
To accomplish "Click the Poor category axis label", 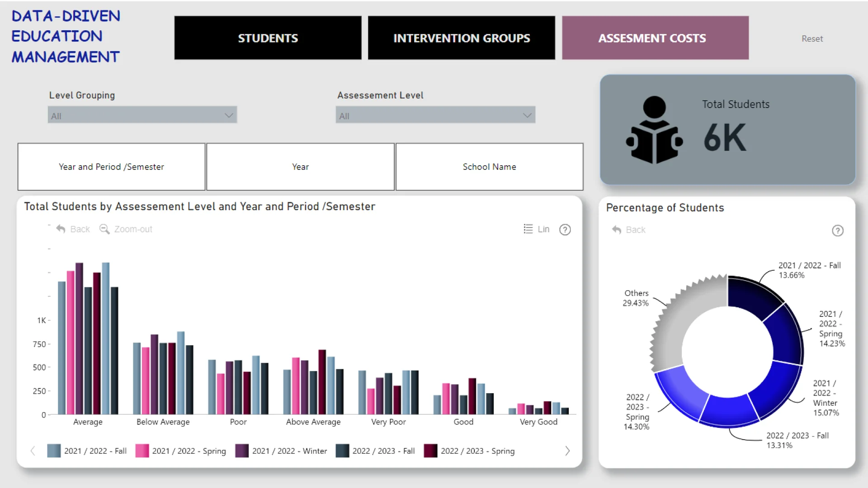I will pyautogui.click(x=238, y=422).
